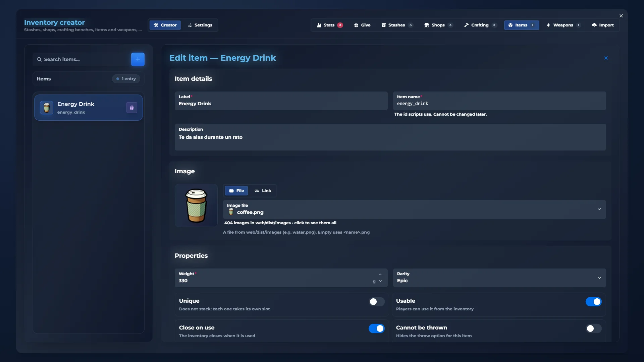
Task: Turn off Close on use
Action: (x=377, y=328)
